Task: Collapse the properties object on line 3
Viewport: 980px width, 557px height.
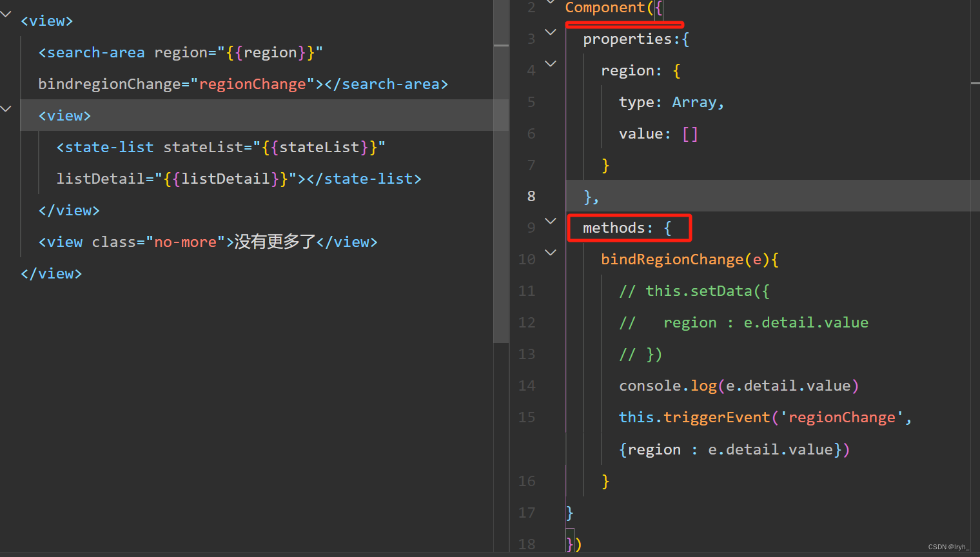Action: pos(551,32)
